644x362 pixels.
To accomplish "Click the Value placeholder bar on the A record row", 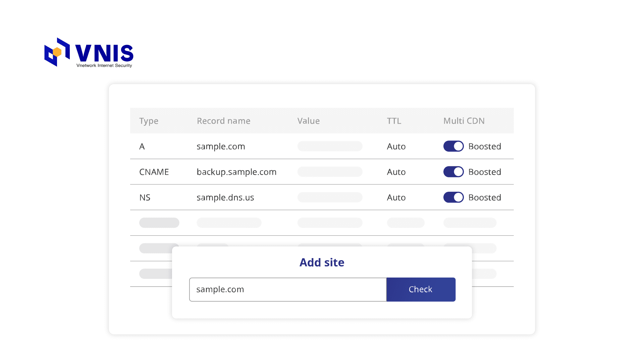I will click(x=330, y=146).
